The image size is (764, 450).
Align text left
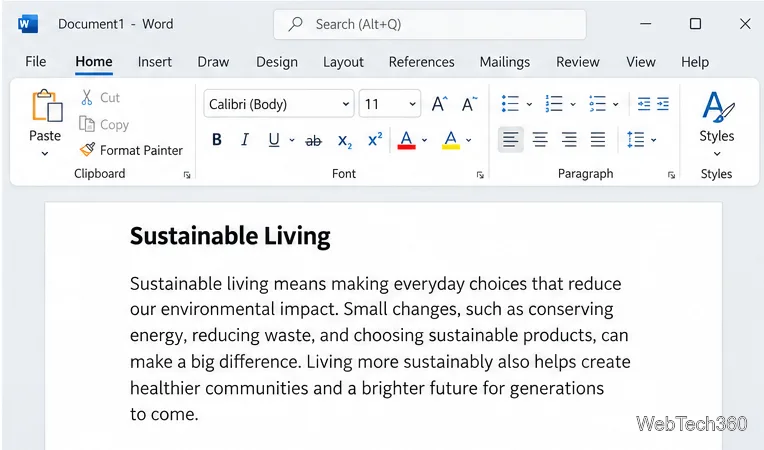511,140
